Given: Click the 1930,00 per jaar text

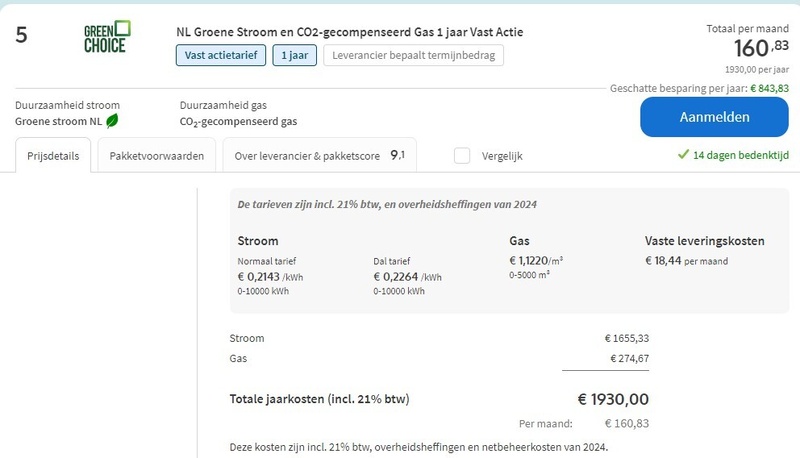Looking at the screenshot, I should pyautogui.click(x=757, y=69).
